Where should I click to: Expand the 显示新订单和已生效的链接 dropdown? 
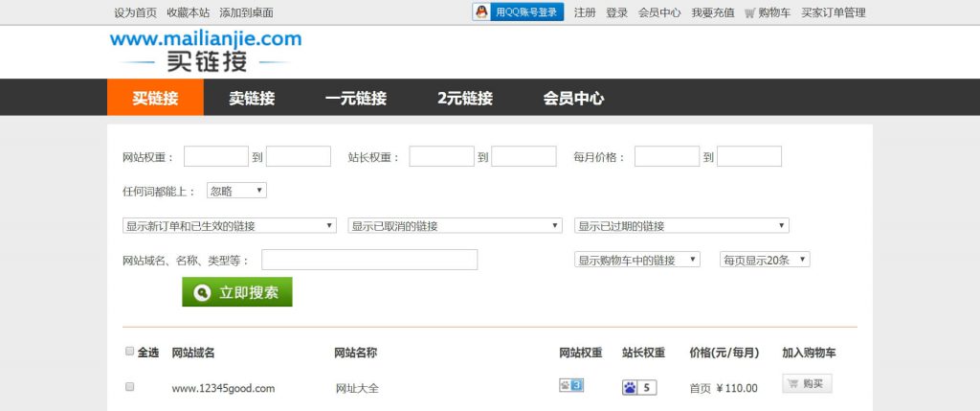(230, 226)
